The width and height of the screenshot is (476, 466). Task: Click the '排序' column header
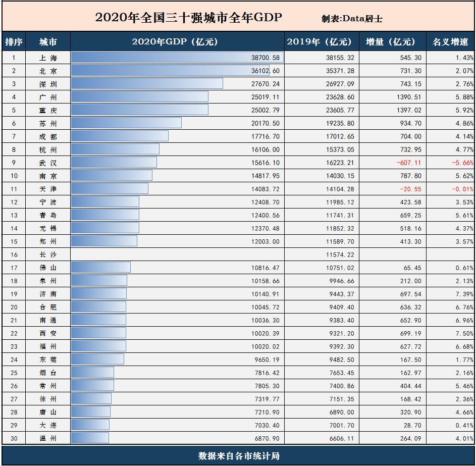(x=14, y=41)
